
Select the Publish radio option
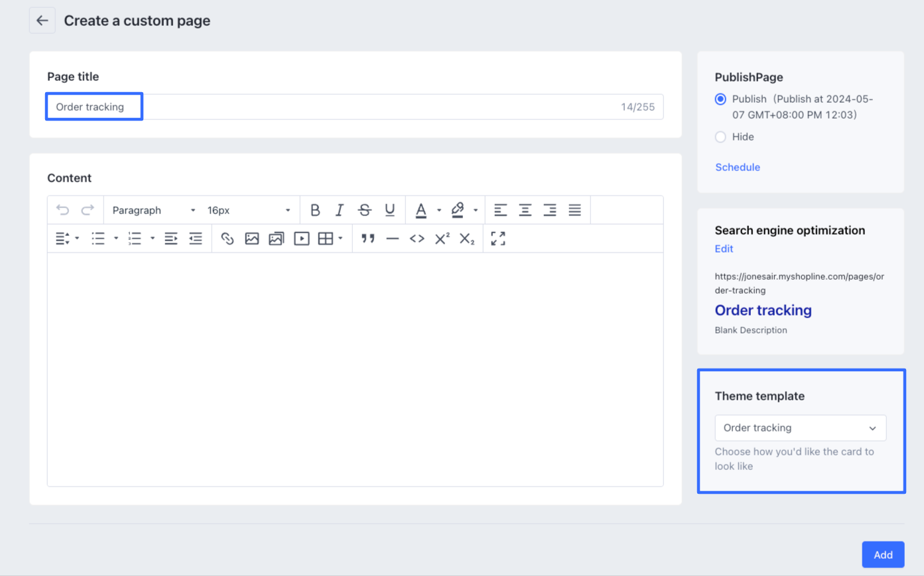pos(720,99)
